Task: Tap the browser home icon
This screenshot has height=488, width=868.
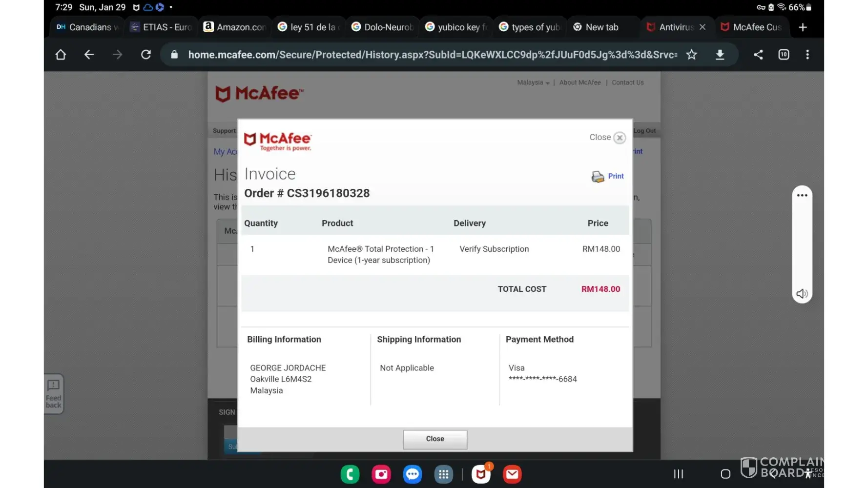Action: 61,55
